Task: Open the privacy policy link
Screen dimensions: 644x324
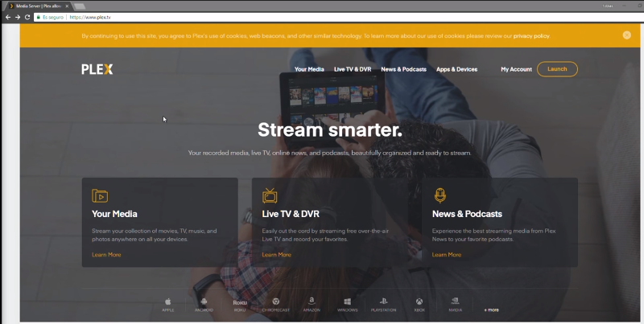Action: 531,36
